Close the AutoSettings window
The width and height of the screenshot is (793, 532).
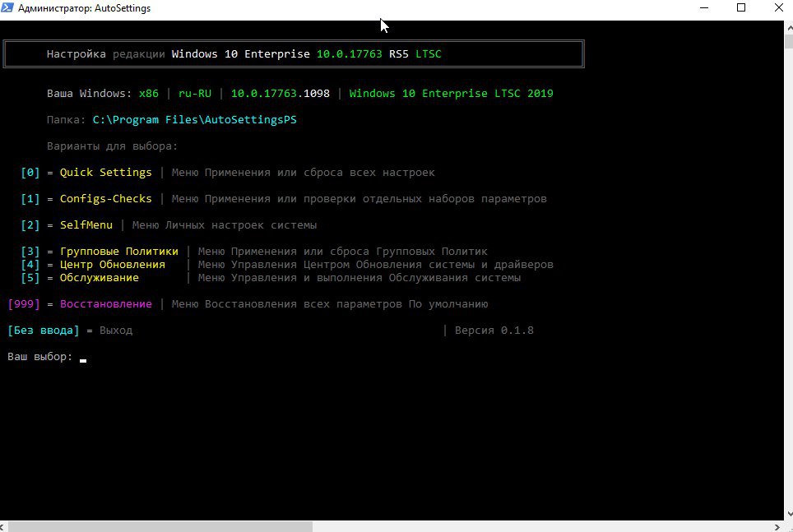point(778,7)
